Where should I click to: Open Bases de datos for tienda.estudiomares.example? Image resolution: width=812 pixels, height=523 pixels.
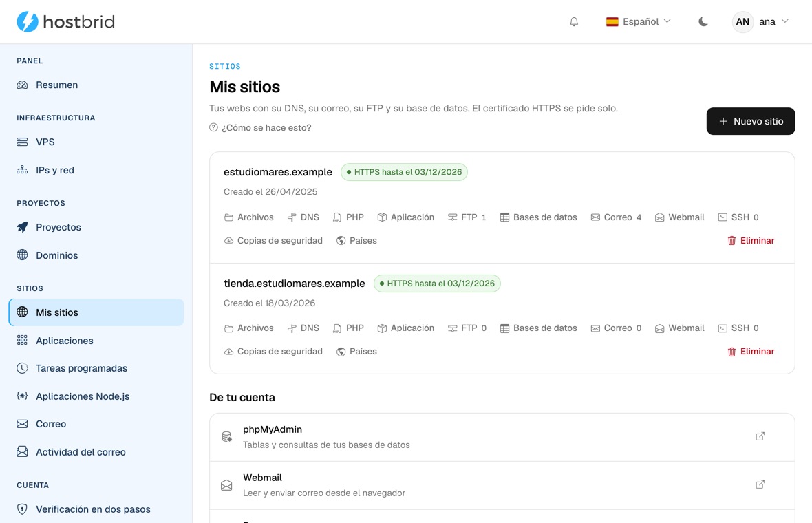[538, 328]
